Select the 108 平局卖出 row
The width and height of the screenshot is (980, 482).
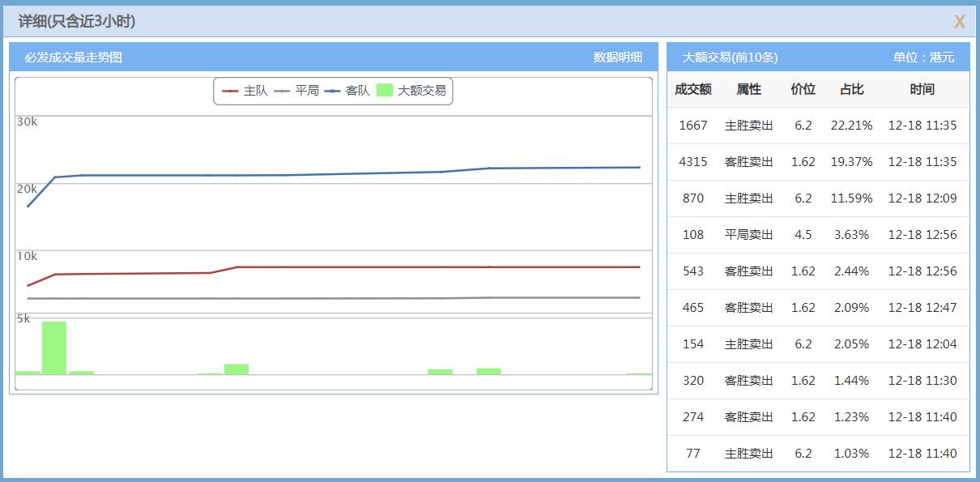click(x=818, y=235)
